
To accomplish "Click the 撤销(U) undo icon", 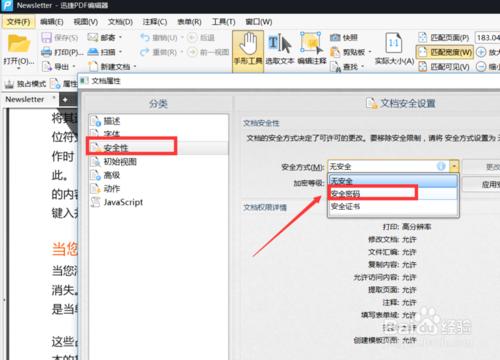I will (145, 37).
